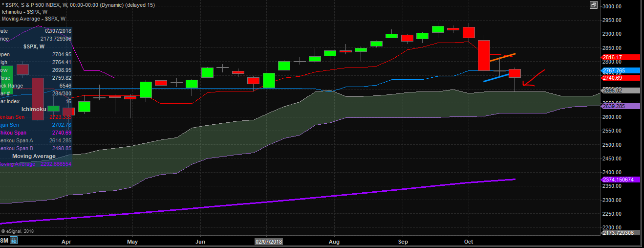Viewport: 644px width, 248px height.
Task: Click the Tick Range value 6546
Action: point(65,86)
